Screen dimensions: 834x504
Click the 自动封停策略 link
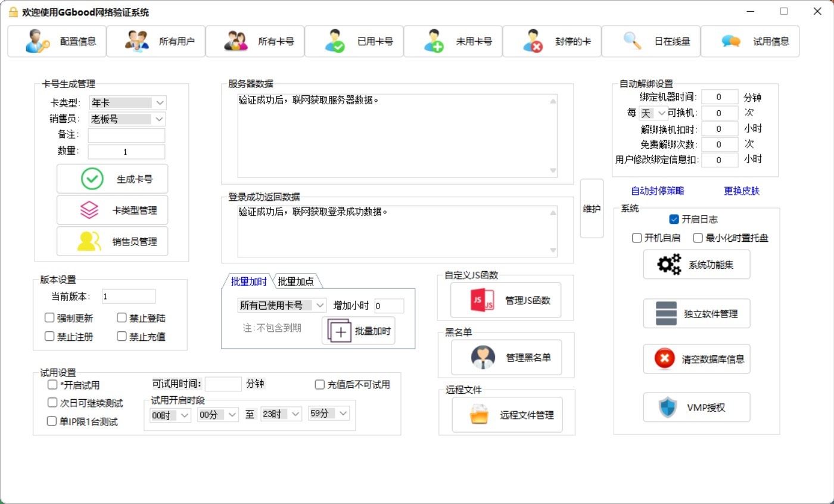pos(658,191)
